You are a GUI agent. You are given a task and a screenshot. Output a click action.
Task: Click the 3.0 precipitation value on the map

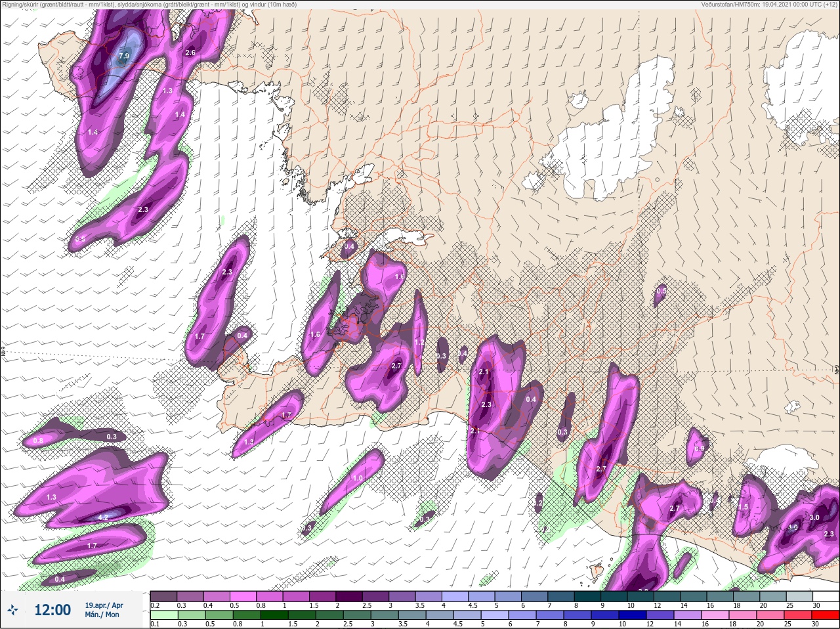(x=814, y=517)
